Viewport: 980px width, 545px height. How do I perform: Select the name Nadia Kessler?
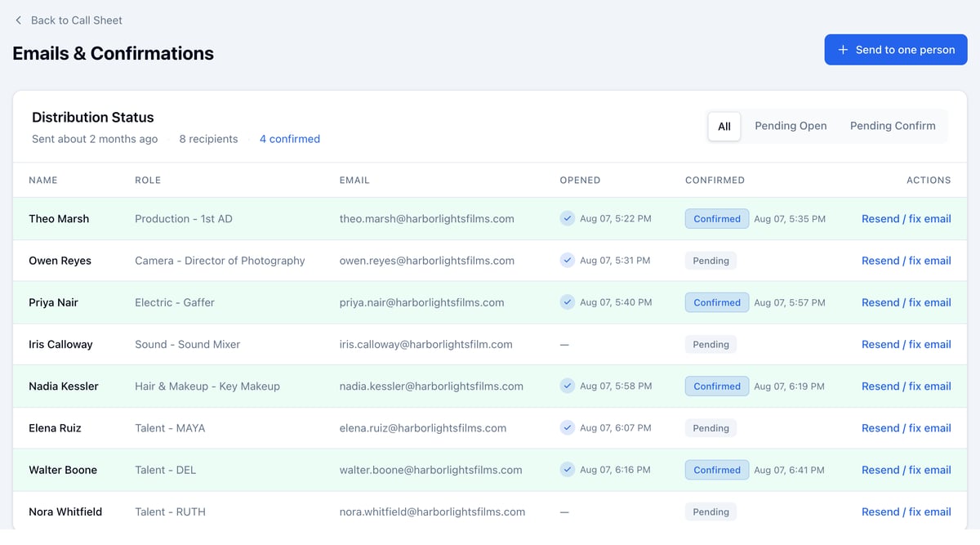point(64,386)
